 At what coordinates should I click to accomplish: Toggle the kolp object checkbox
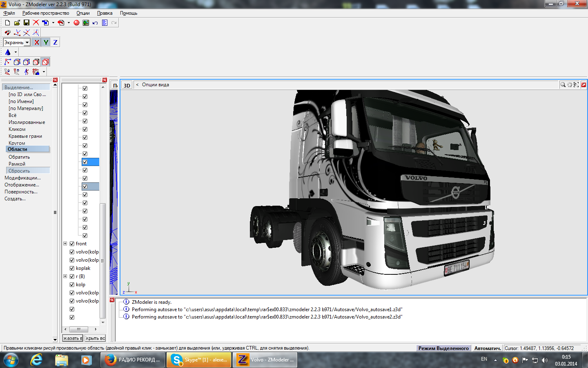72,285
